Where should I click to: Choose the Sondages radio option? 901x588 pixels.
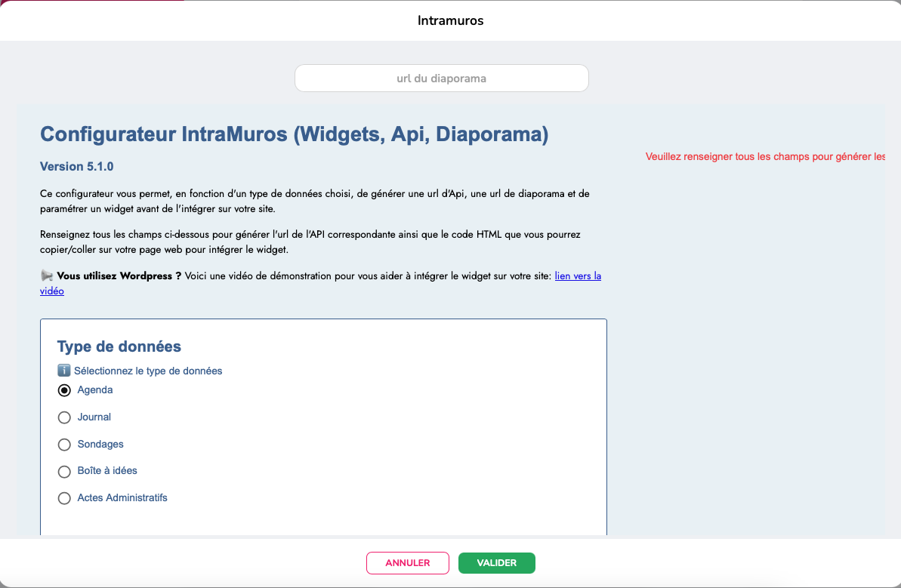64,445
